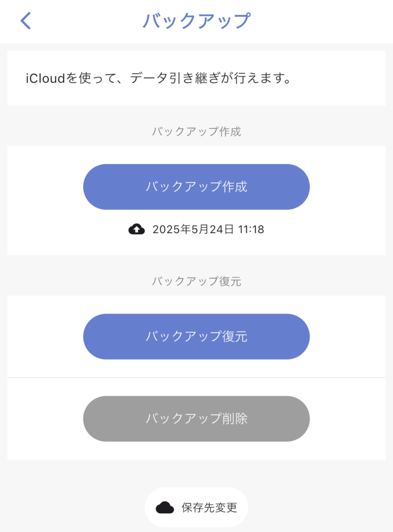Click the black cloud icon at bottom

tap(165, 508)
